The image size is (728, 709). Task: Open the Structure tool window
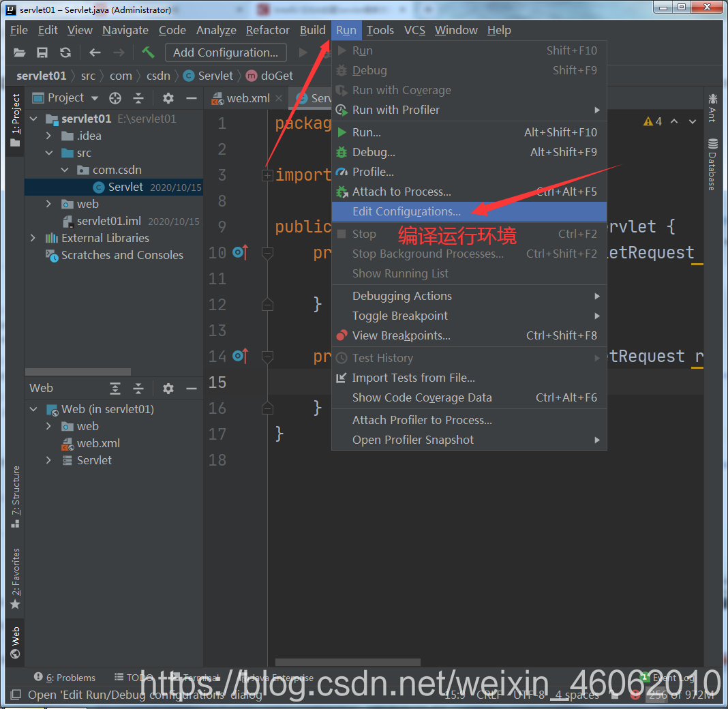pyautogui.click(x=16, y=496)
